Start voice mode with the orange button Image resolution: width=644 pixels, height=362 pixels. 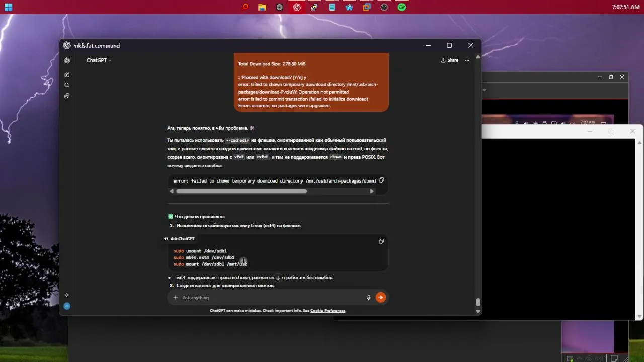[381, 298]
